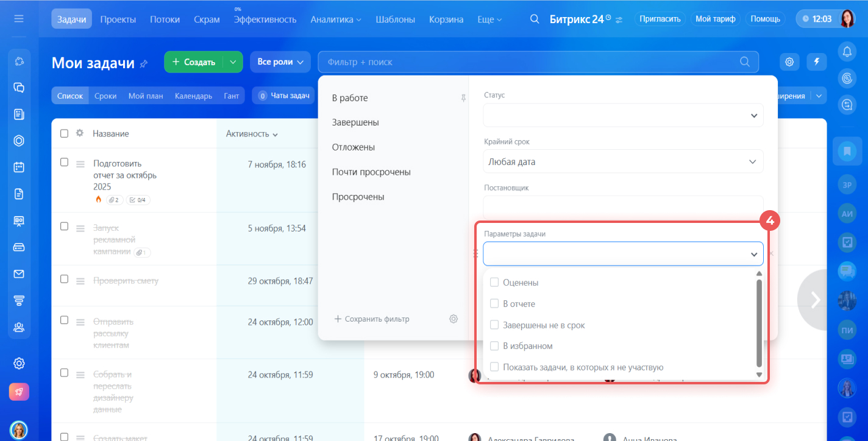Click the green Создать button
This screenshot has width=868, height=441.
pos(194,62)
